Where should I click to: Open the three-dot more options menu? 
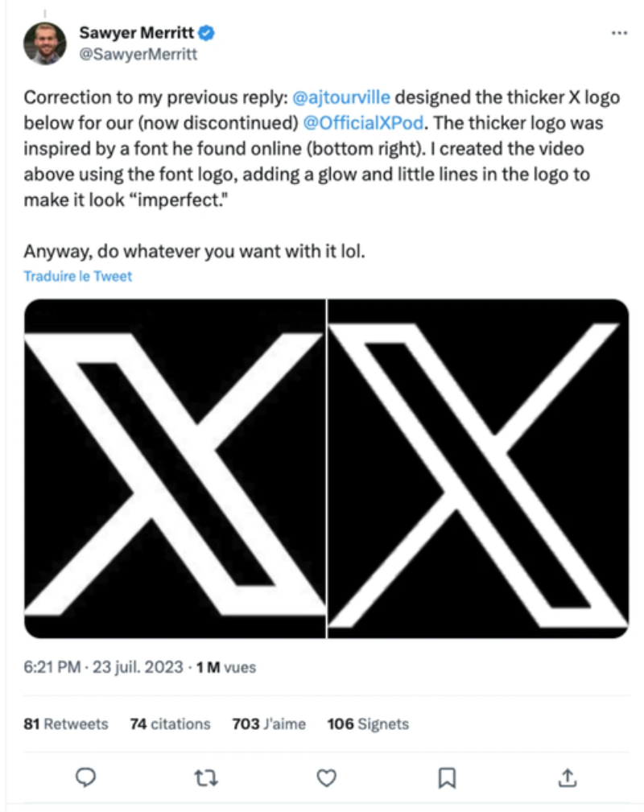(619, 33)
